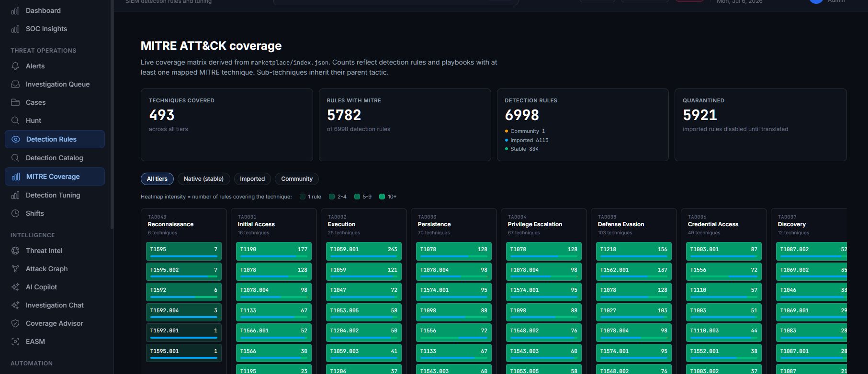Click the Stable 884 count
Viewport: 868px width, 374px height.
(522, 149)
